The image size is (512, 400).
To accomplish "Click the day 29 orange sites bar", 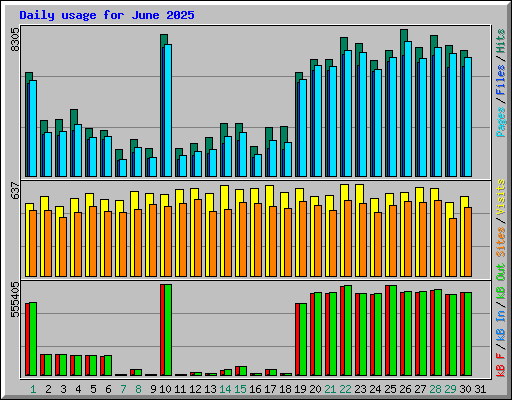I will (453, 247).
